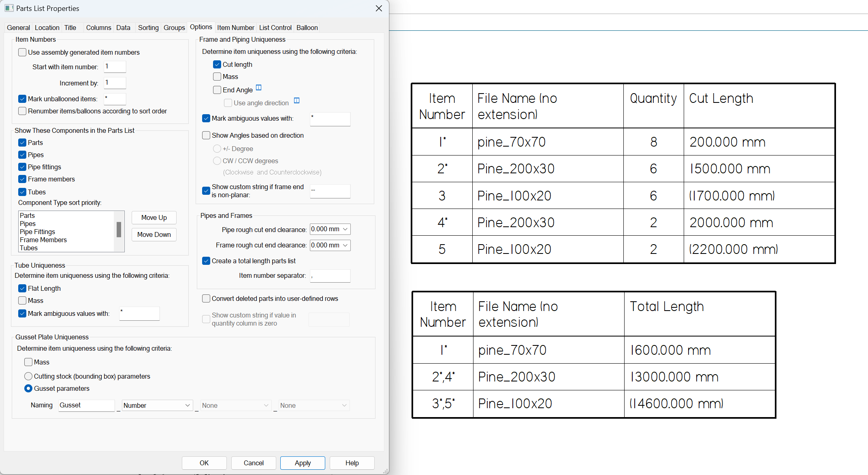Click info icon next to End Angle
Image resolution: width=868 pixels, height=475 pixels.
tap(259, 87)
